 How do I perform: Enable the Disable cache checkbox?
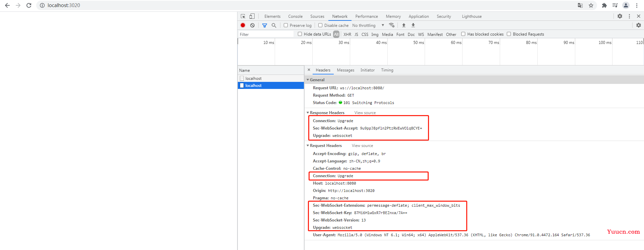click(320, 25)
